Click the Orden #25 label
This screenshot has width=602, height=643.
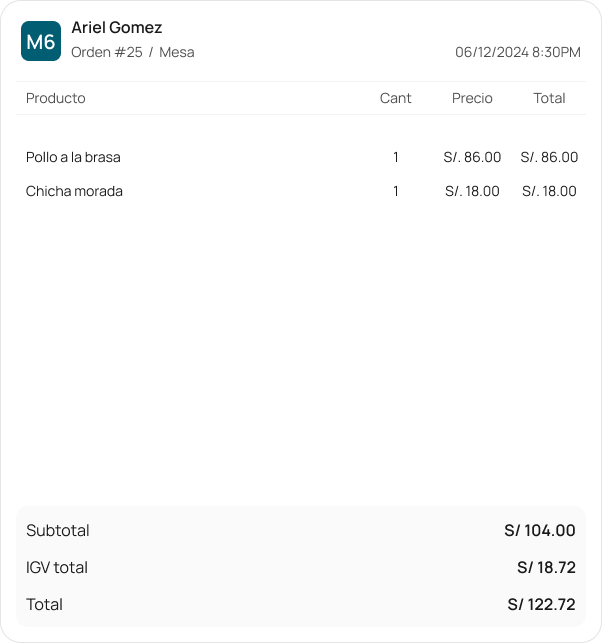[x=107, y=52]
